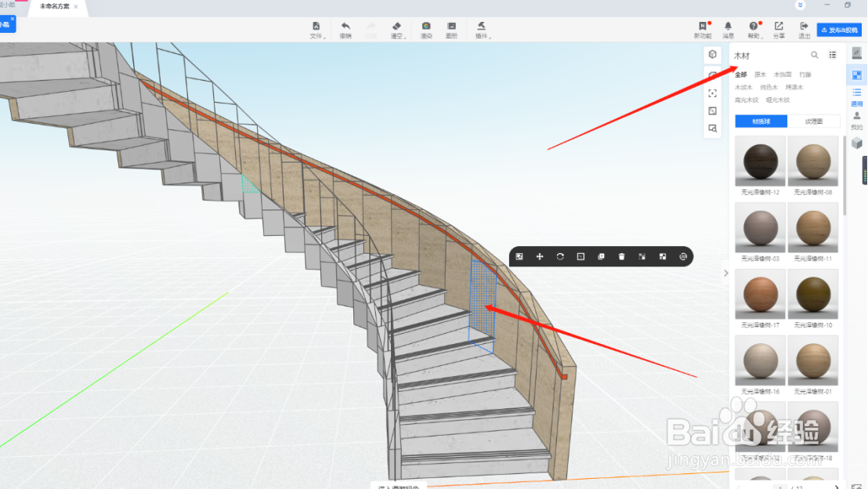Click the zoom region view icon
The image size is (868, 489).
(x=712, y=129)
